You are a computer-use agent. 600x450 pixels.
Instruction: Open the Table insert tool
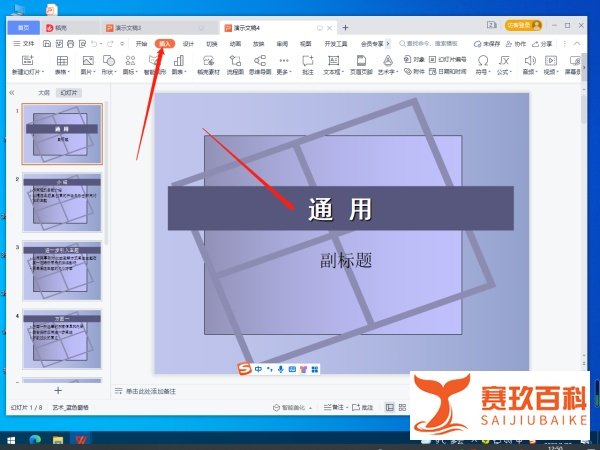[x=62, y=60]
